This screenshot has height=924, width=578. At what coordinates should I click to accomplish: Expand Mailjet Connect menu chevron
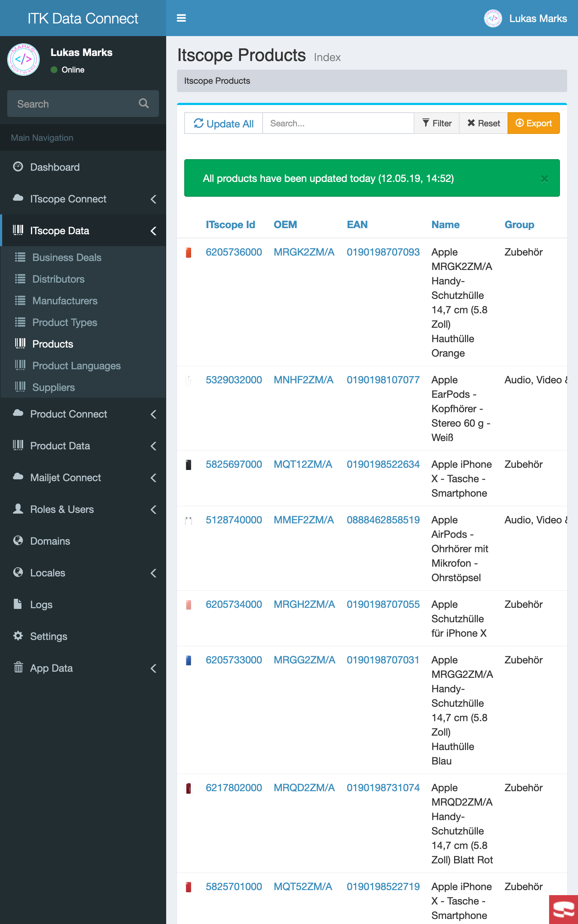[x=153, y=477]
